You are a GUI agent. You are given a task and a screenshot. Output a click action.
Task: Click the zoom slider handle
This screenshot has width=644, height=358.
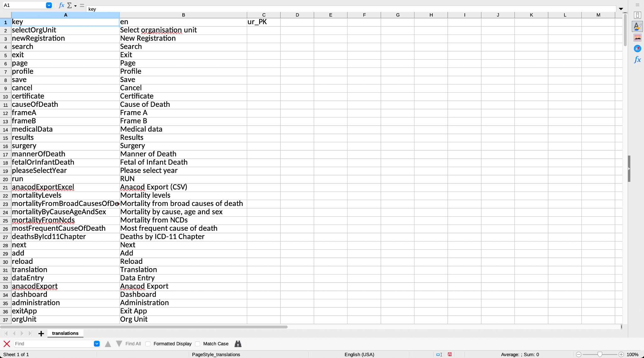[x=600, y=354]
